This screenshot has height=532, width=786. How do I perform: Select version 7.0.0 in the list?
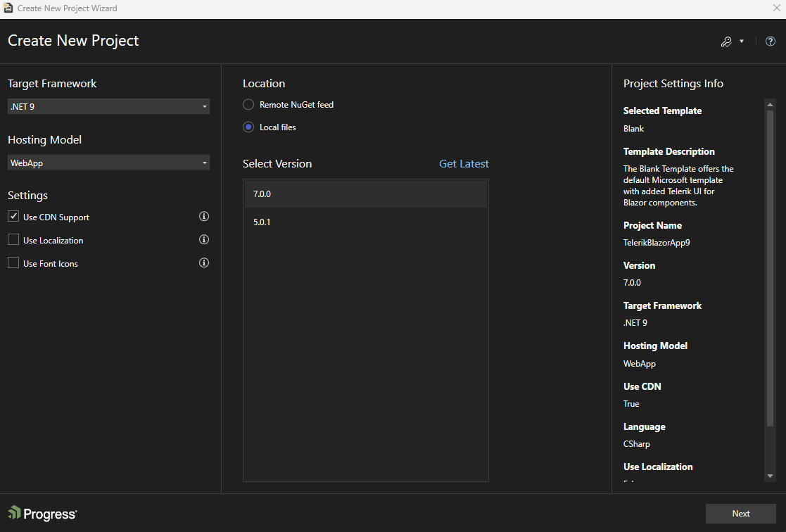click(x=365, y=194)
